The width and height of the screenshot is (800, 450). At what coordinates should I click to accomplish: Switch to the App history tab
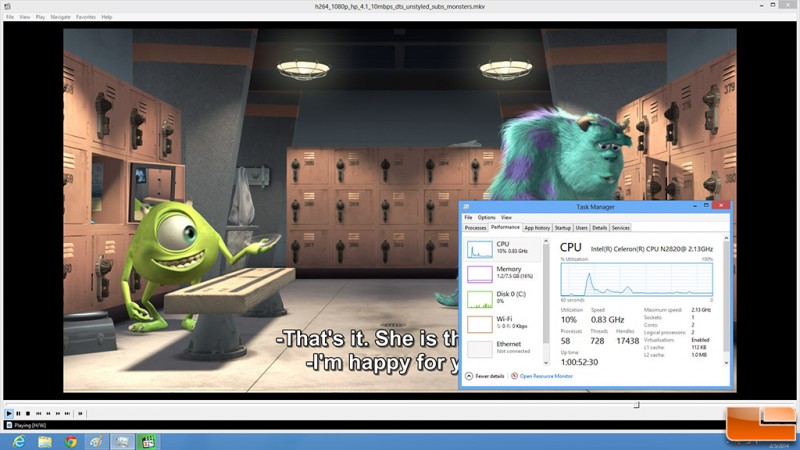pyautogui.click(x=537, y=228)
